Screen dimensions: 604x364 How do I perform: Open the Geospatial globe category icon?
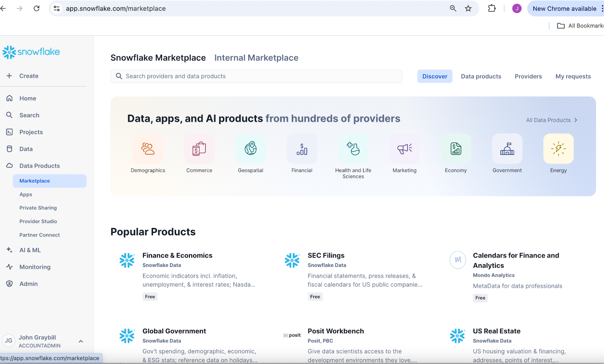click(x=251, y=149)
